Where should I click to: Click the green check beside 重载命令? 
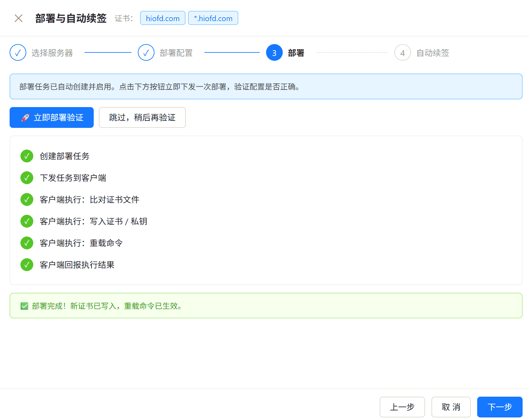(x=27, y=243)
